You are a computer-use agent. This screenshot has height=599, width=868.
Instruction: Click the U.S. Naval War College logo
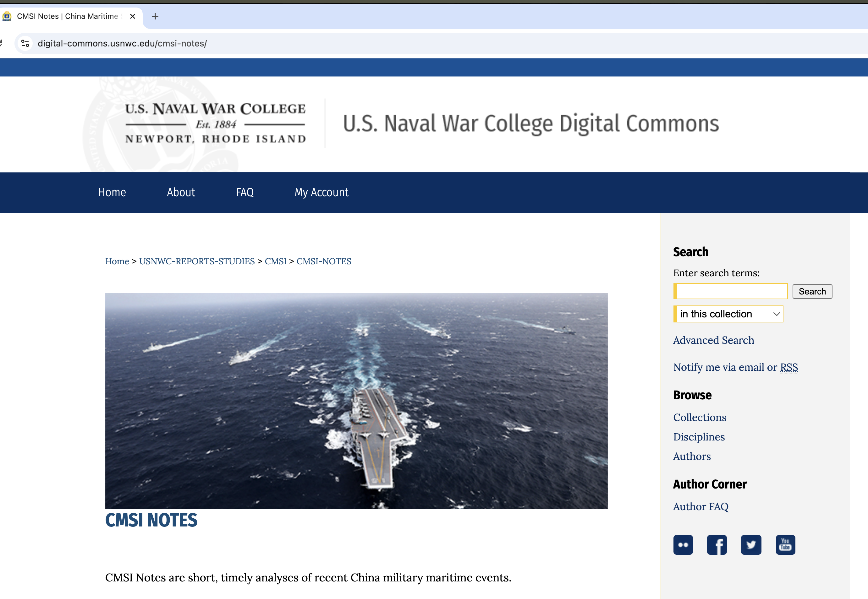point(215,123)
